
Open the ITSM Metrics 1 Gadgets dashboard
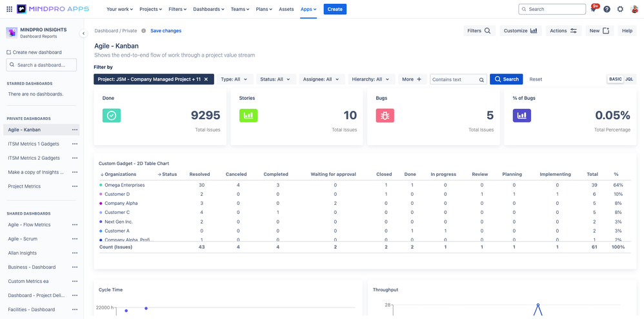coord(34,144)
